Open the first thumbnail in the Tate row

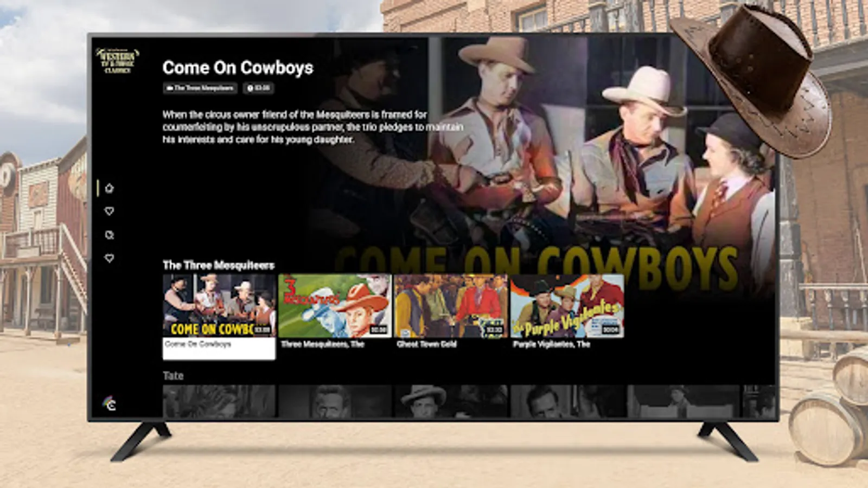[x=219, y=401]
